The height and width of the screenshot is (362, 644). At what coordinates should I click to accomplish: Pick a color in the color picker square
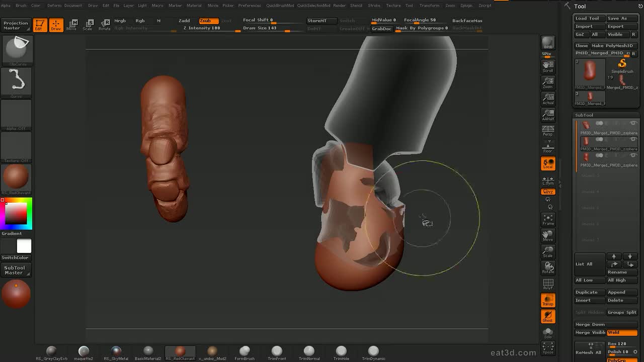tap(17, 214)
